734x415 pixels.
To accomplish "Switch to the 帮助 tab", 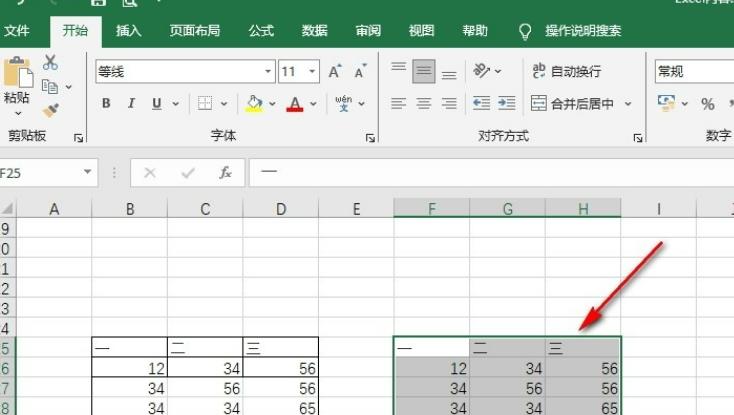I will coord(475,31).
